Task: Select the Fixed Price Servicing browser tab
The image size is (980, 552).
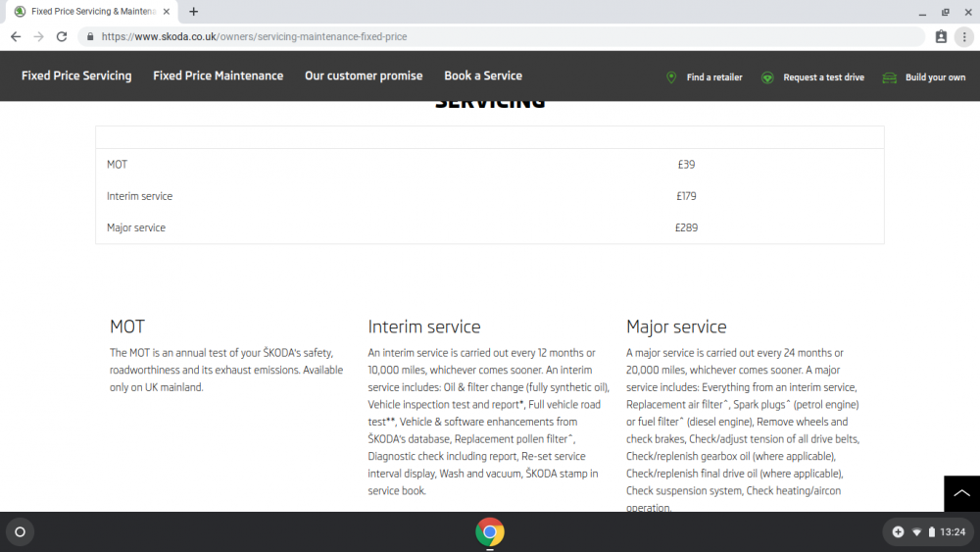Action: pyautogui.click(x=92, y=11)
